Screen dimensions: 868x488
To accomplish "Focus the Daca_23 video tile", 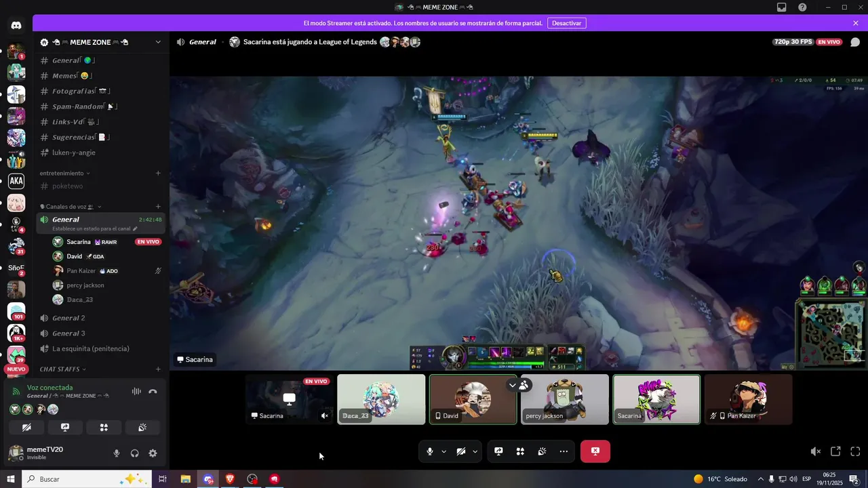I will point(381,399).
